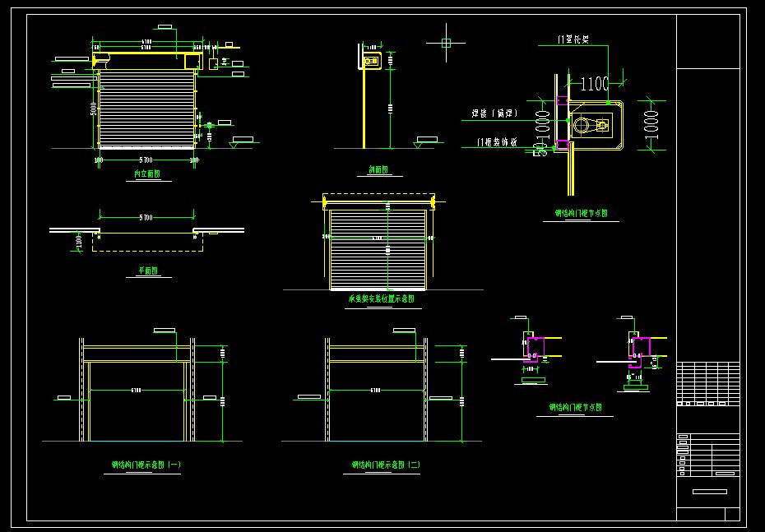Click the 焊接（满焊） annotation label
This screenshot has height=532, width=765.
pos(493,114)
